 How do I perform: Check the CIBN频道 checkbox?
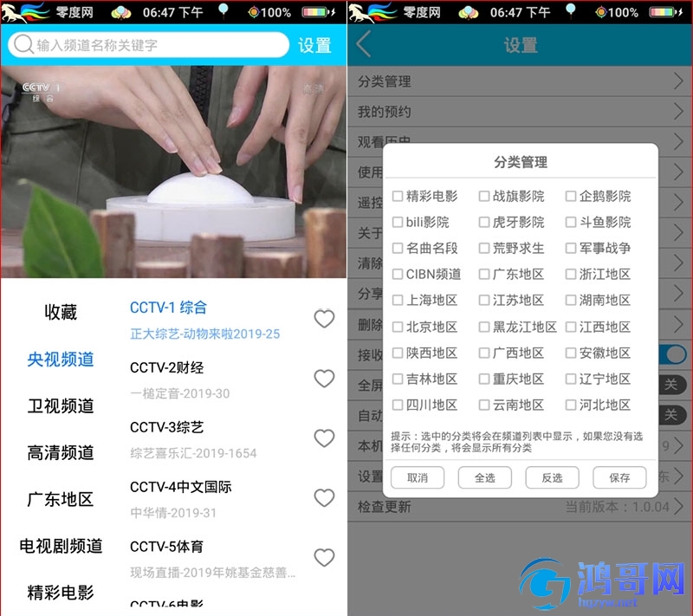pyautogui.click(x=398, y=274)
